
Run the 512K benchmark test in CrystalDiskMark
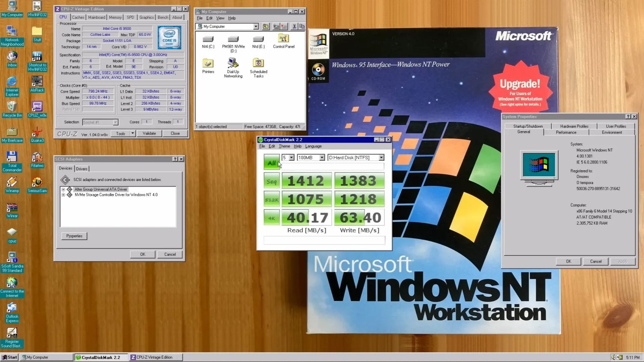pos(272,199)
